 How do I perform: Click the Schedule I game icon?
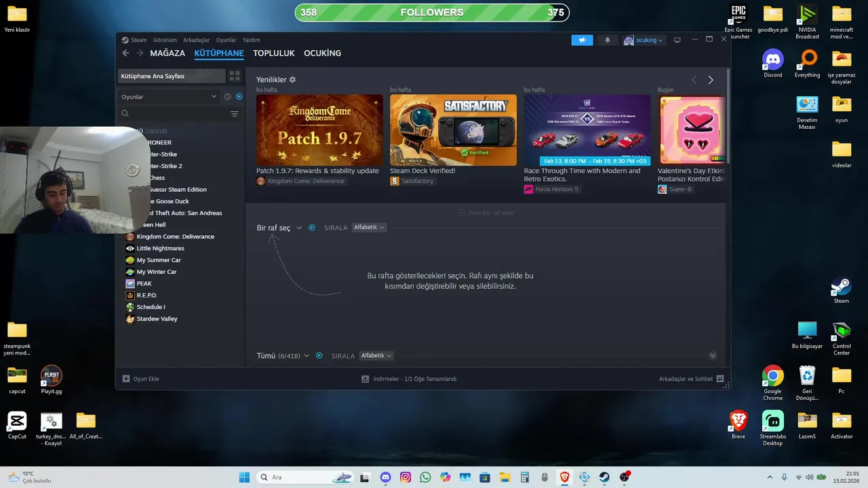point(130,307)
